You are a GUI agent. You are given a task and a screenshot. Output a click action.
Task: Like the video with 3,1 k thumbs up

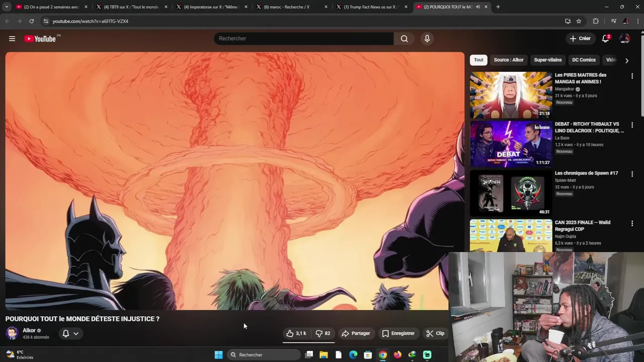coord(296,333)
